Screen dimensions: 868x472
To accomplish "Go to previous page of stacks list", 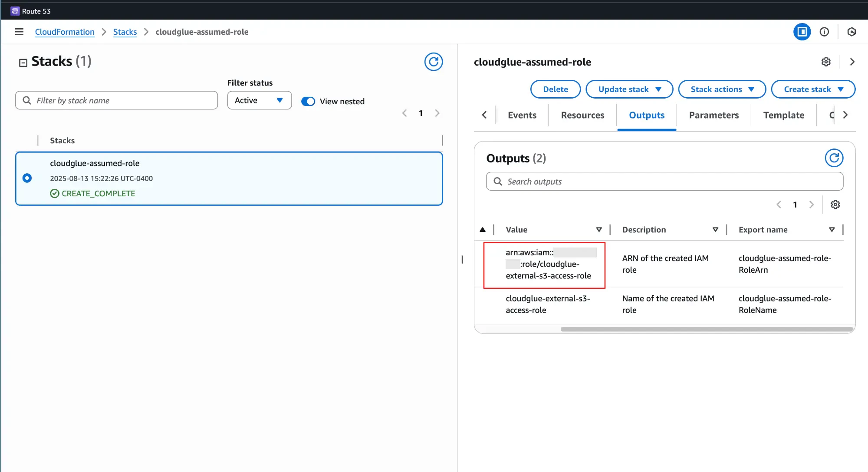I will point(404,113).
